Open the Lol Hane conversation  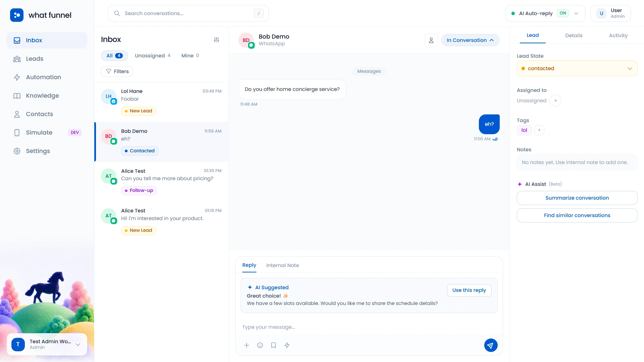pyautogui.click(x=161, y=102)
